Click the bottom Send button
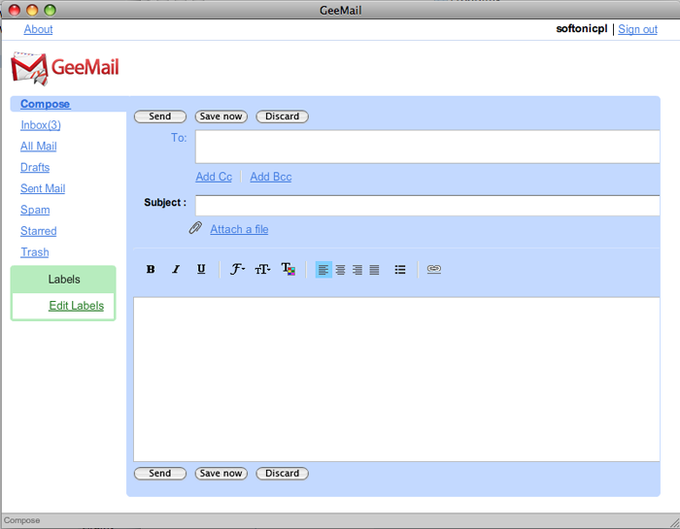 pyautogui.click(x=160, y=473)
